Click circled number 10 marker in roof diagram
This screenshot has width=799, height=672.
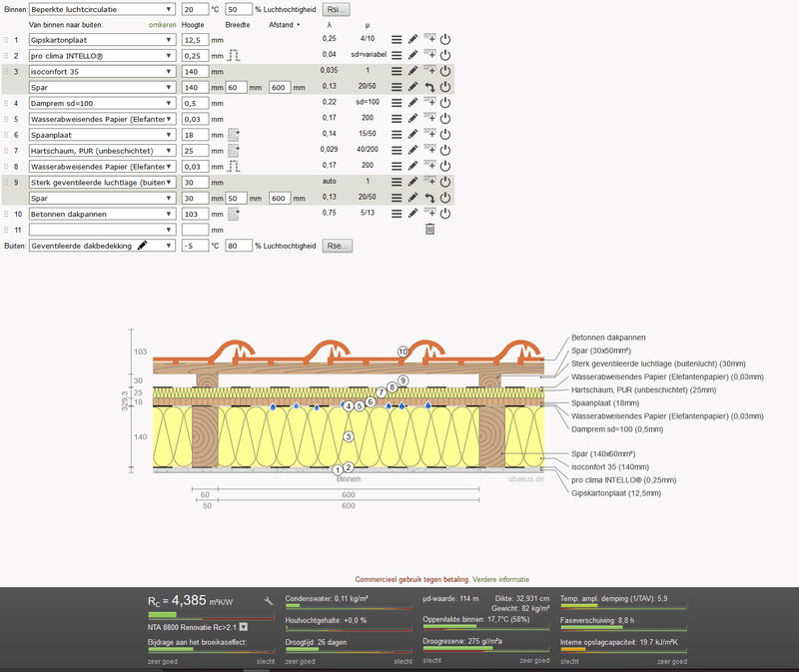coord(403,351)
